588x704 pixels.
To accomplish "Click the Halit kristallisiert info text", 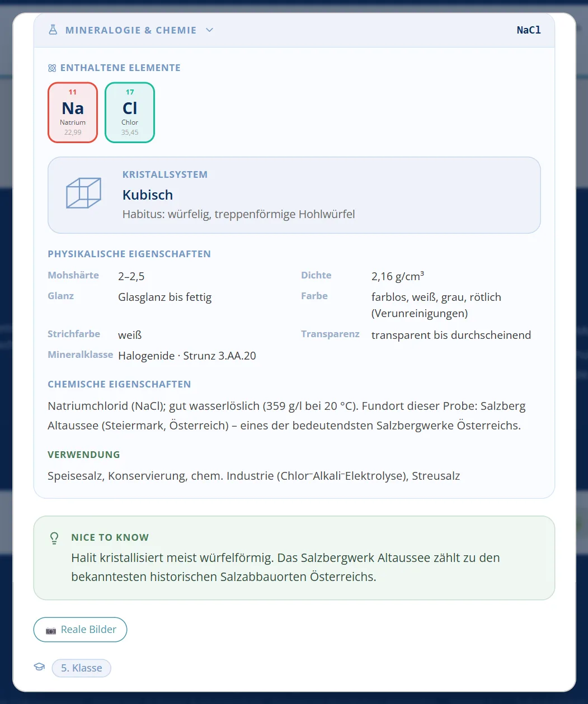I will 285,567.
